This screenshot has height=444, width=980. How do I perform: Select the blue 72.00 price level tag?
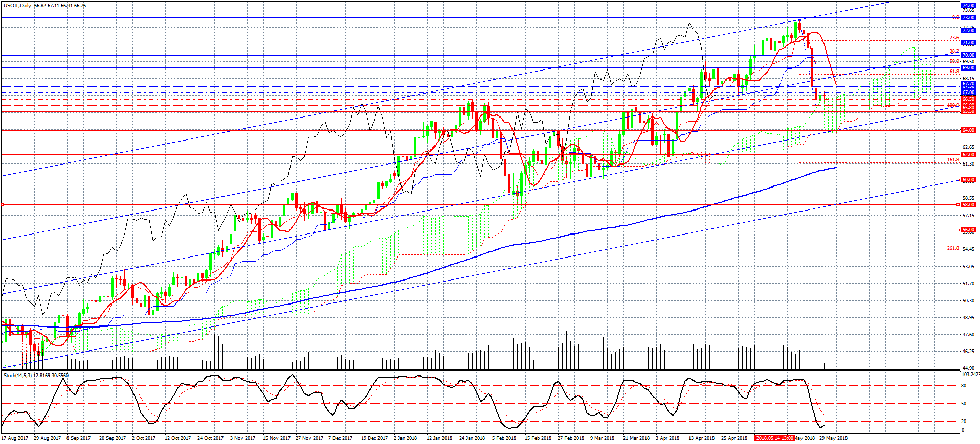pyautogui.click(x=968, y=31)
